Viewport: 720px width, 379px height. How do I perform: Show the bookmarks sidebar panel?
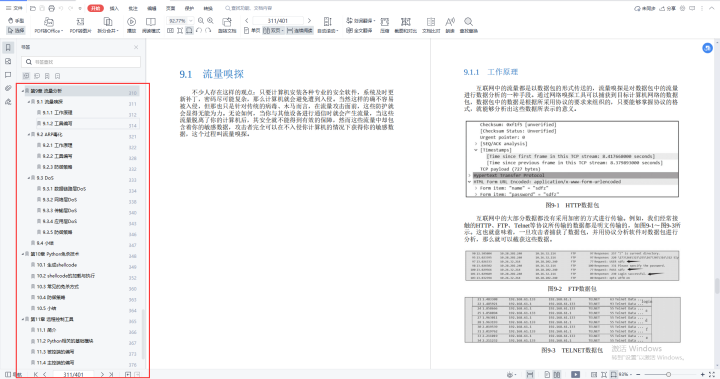tap(8, 47)
